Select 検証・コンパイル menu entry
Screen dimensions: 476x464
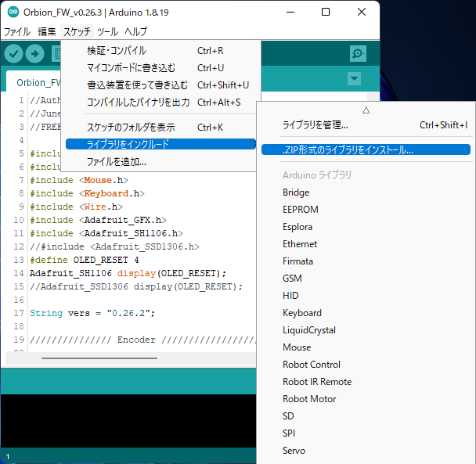click(x=161, y=51)
